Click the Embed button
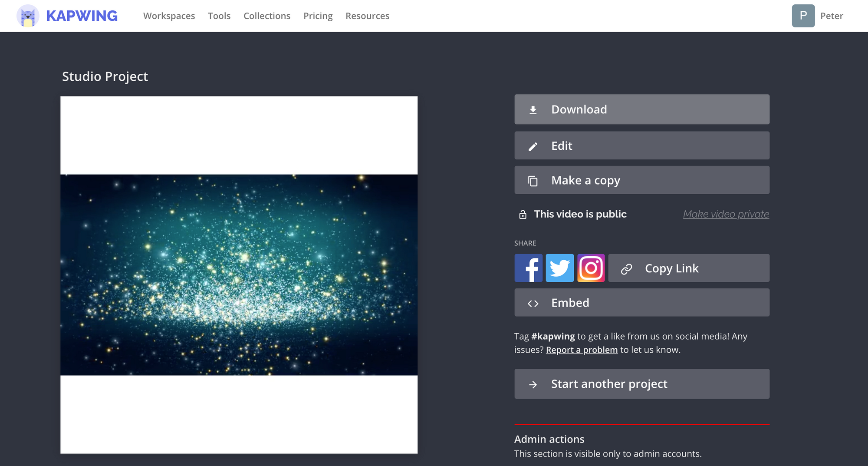The width and height of the screenshot is (868, 466). click(x=641, y=303)
